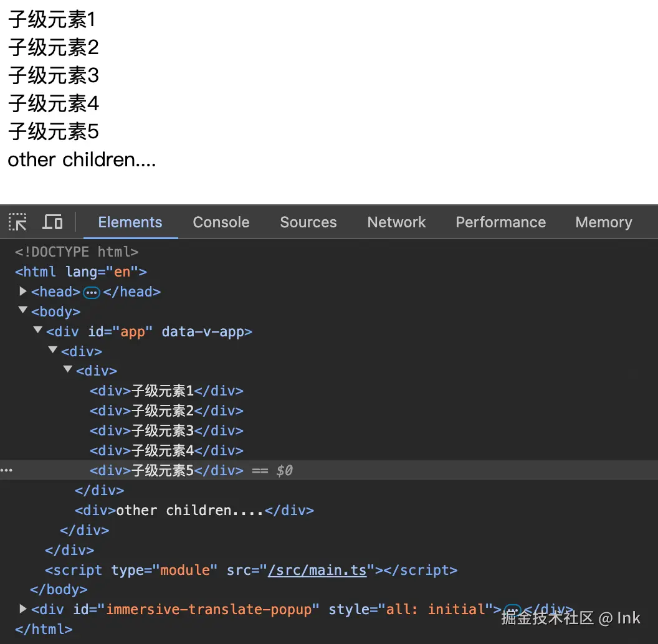This screenshot has width=658, height=644.
Task: Open the Sources tab
Action: click(308, 222)
